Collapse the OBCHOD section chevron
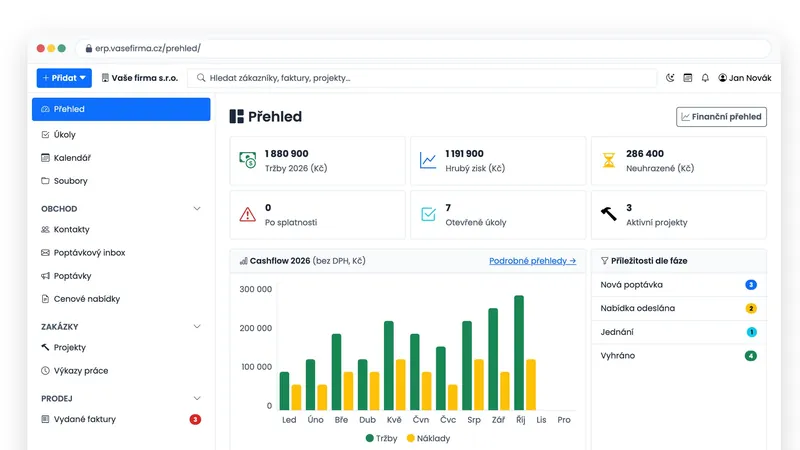 click(x=197, y=209)
